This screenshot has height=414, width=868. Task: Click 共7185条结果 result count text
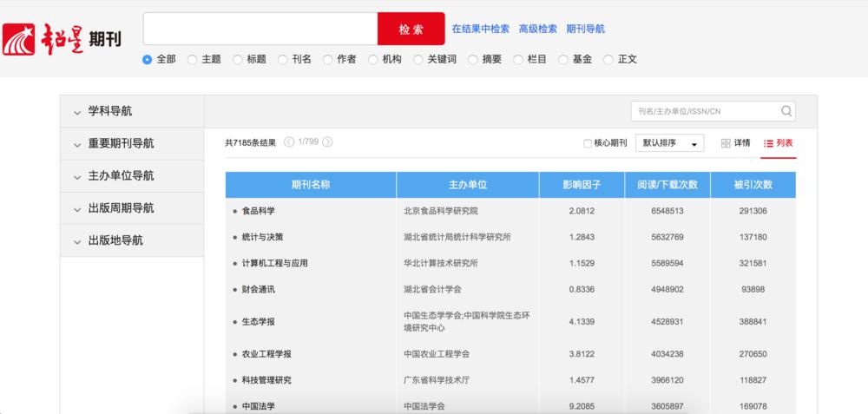[x=250, y=143]
